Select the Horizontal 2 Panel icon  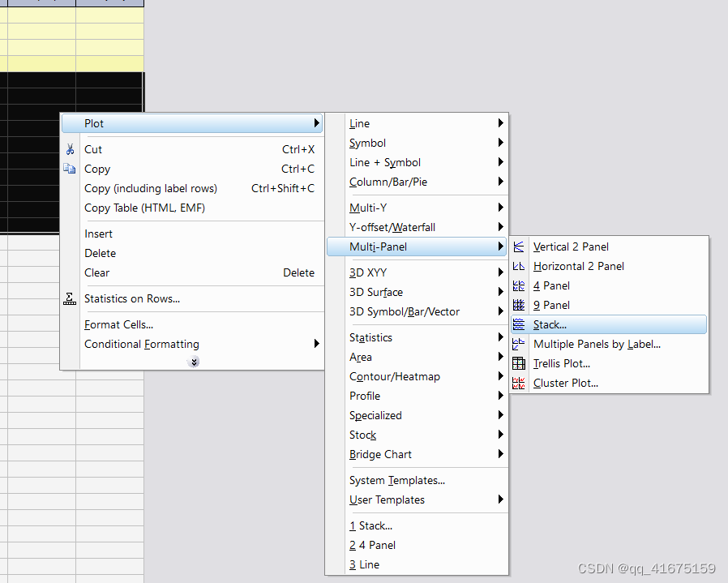pos(520,266)
